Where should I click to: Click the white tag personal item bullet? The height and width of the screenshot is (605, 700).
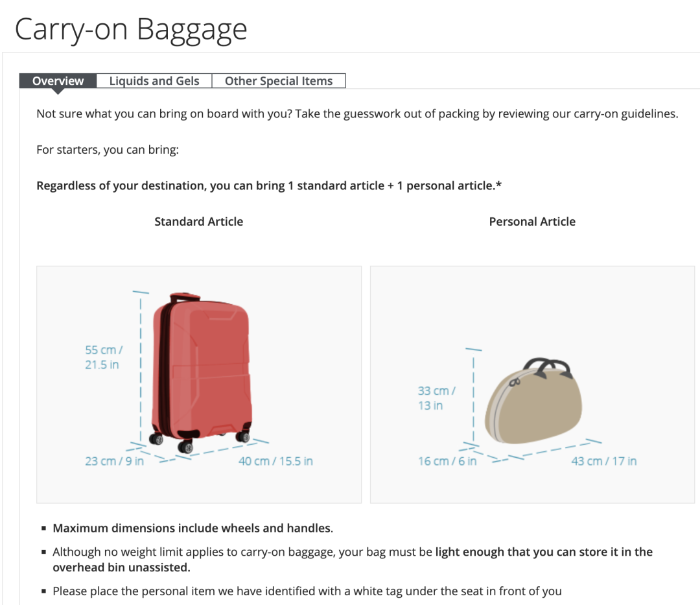coord(307,591)
